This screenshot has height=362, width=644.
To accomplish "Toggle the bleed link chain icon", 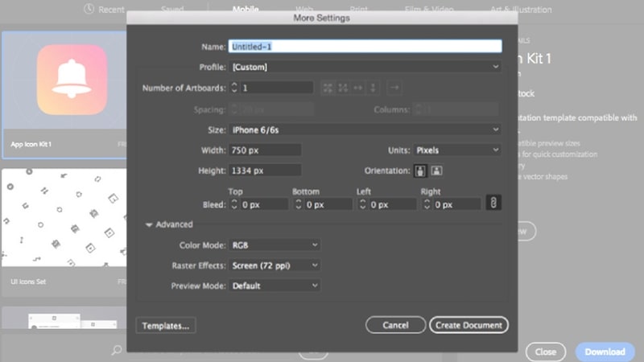I will point(493,204).
